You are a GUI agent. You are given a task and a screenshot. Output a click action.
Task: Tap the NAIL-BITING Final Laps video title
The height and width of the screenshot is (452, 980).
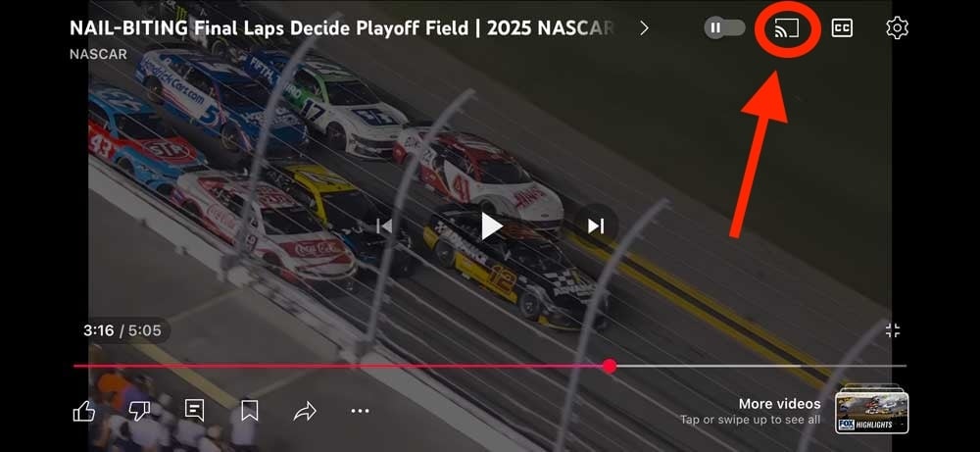(341, 28)
